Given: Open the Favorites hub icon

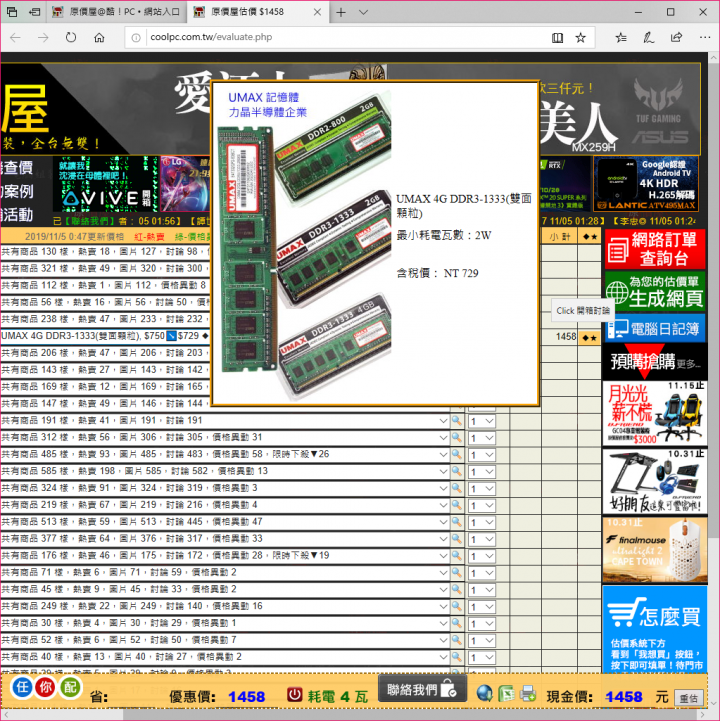Looking at the screenshot, I should 621,38.
